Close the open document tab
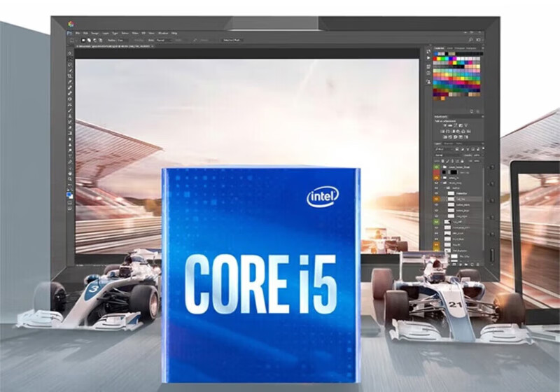The height and width of the screenshot is (392, 560). 152,46
